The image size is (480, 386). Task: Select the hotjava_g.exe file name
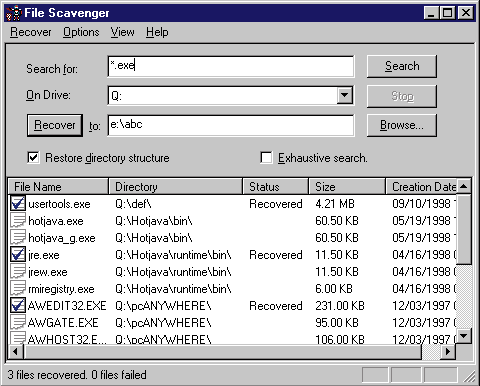[x=62, y=238]
